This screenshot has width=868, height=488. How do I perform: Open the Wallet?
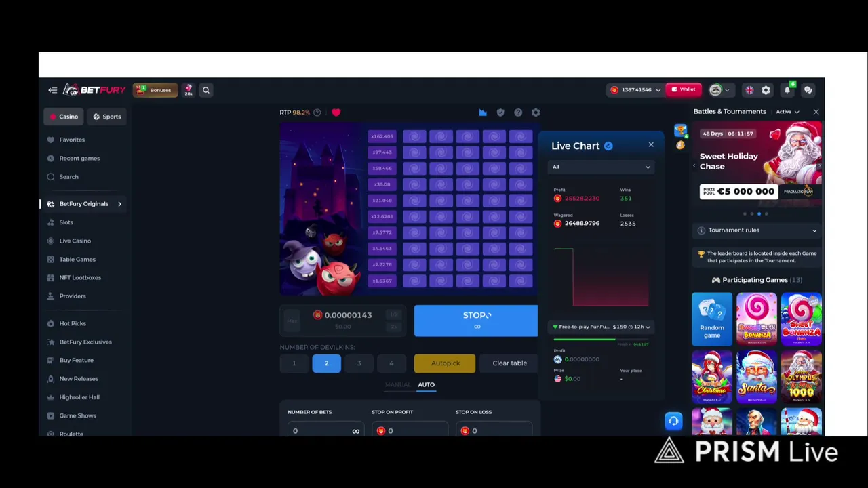pos(683,90)
